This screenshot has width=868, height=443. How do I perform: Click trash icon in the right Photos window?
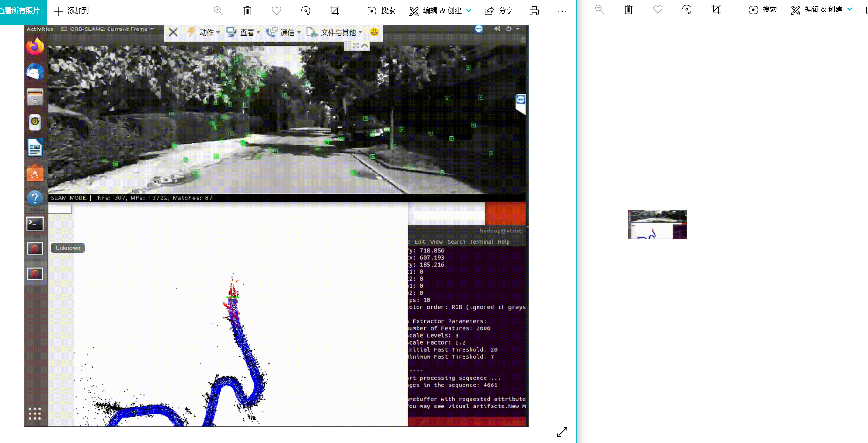628,9
